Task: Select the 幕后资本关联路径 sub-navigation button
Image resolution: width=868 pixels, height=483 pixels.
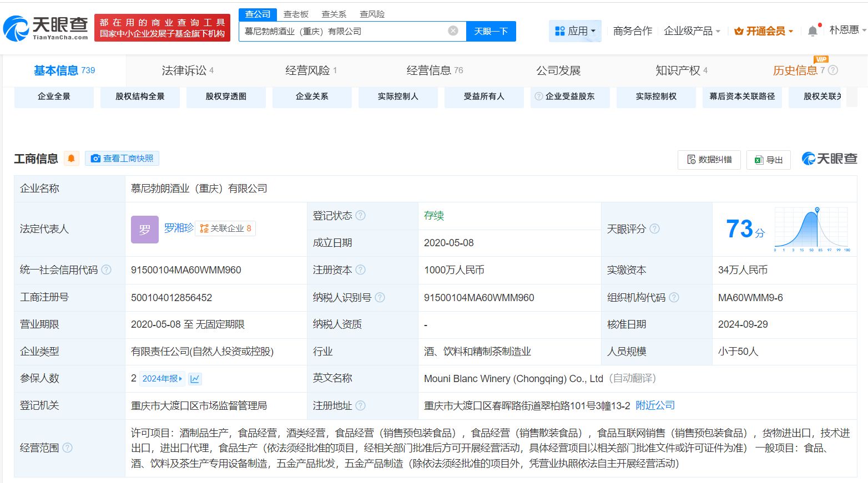Action: 742,96
